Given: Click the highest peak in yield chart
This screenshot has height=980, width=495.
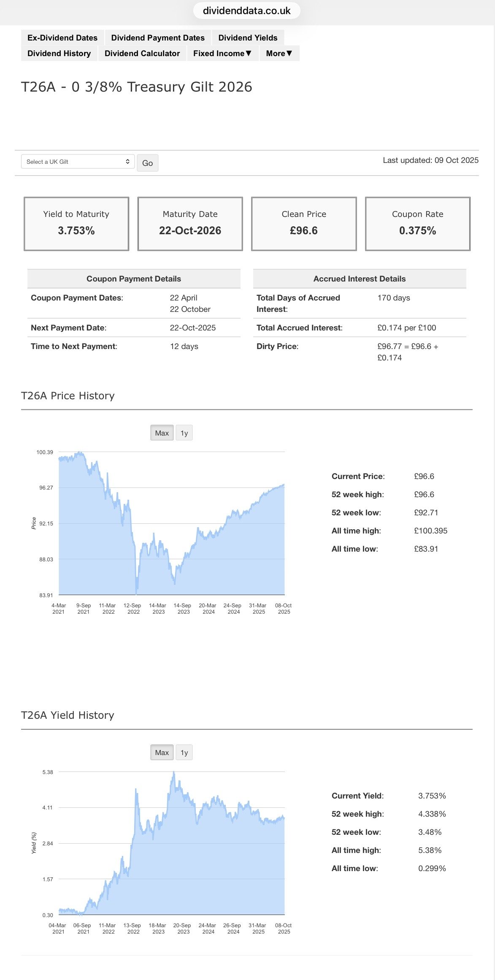Looking at the screenshot, I should [x=173, y=773].
